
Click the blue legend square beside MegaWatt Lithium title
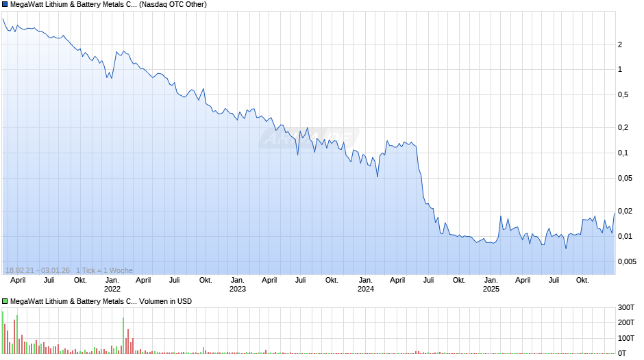click(x=5, y=5)
